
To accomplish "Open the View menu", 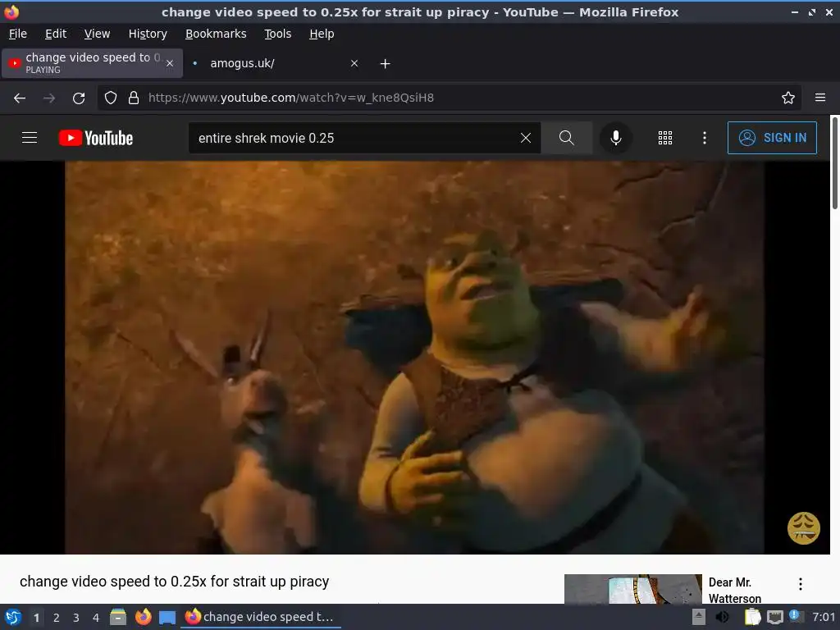I will [x=97, y=34].
